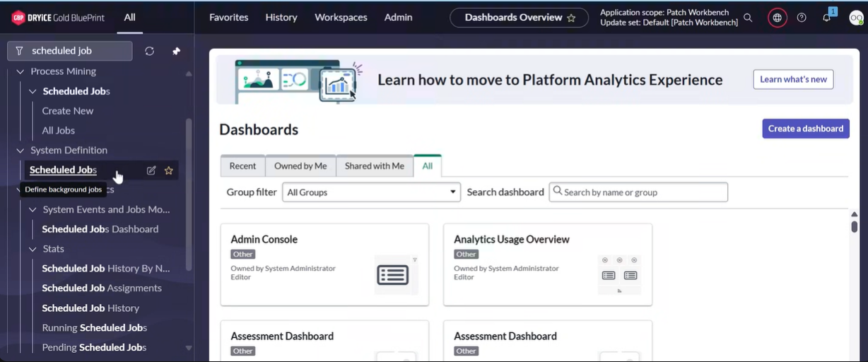Click the edit pencil icon beside Scheduled Jobs
This screenshot has width=868, height=362.
(x=151, y=170)
